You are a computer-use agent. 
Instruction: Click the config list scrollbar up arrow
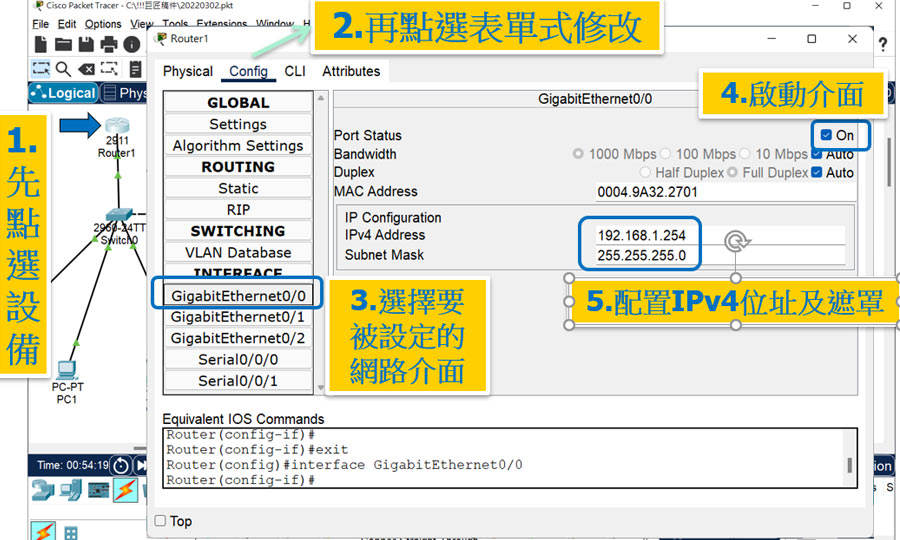(x=321, y=98)
